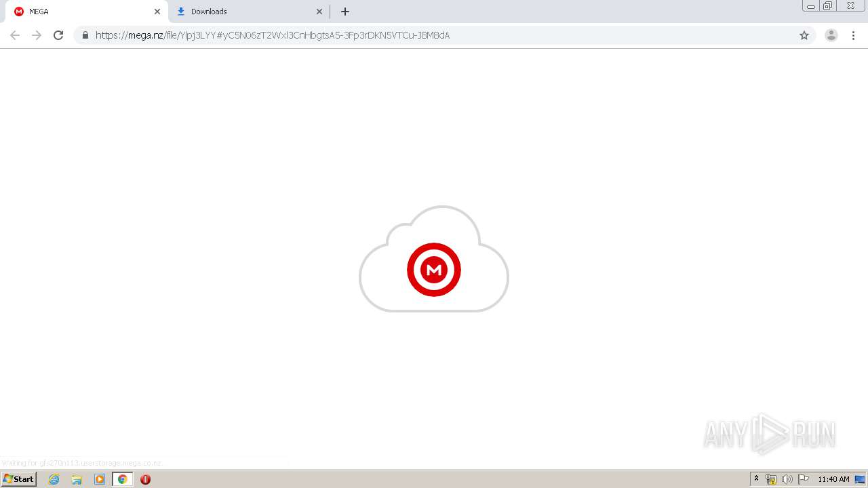Go forward to next page

[x=37, y=35]
